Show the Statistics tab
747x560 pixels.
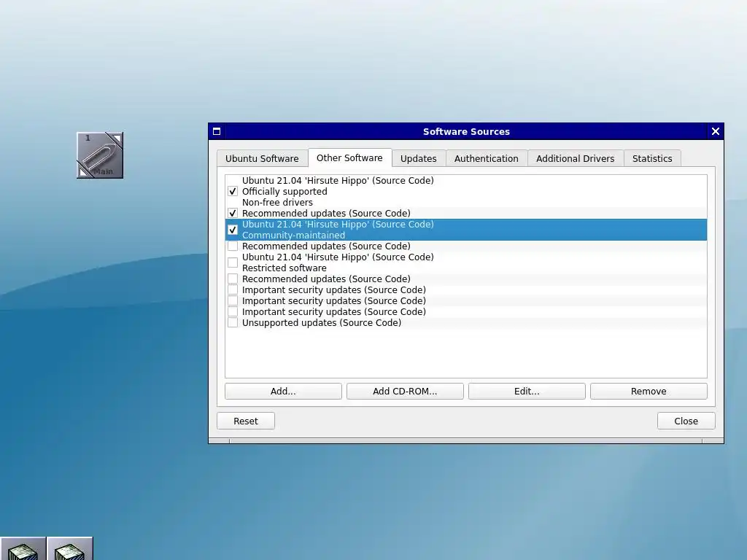pos(651,158)
